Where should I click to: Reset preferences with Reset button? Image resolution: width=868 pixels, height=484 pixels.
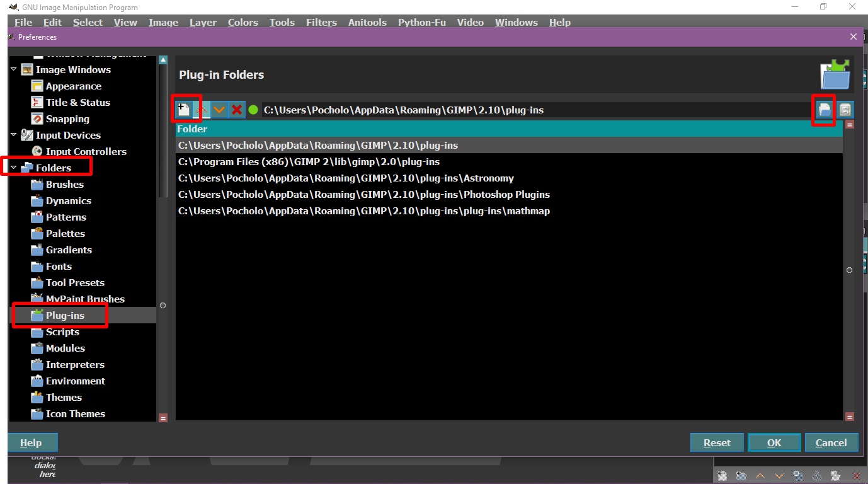(x=717, y=442)
